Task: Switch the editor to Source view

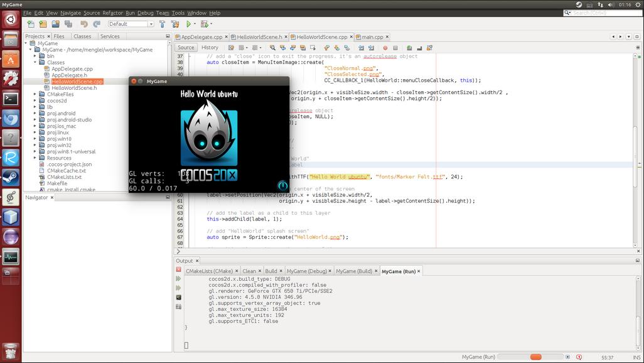Action: point(186,48)
